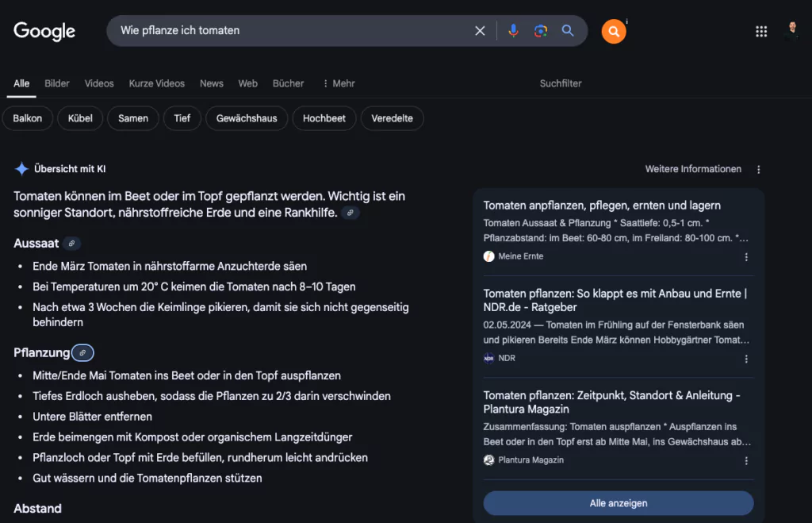812x523 pixels.
Task: Click the microphone voice search icon
Action: tap(513, 30)
